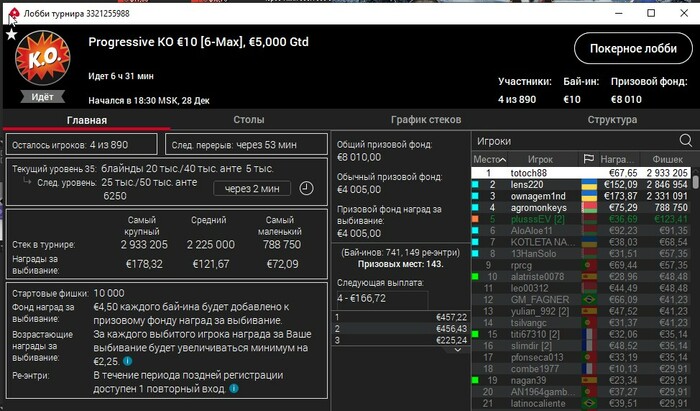This screenshot has height=411, width=700.
Task: Click the clock icon next to level timer
Action: 306,188
